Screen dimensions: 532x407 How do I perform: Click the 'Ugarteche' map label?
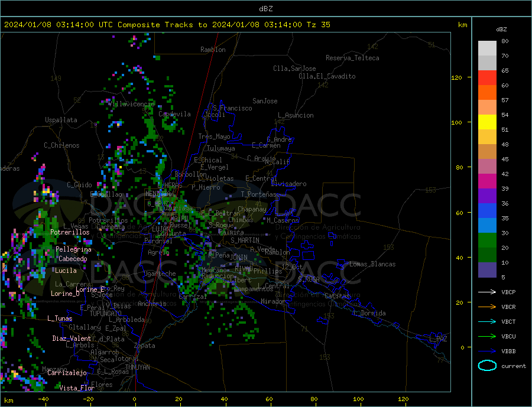[x=160, y=273]
